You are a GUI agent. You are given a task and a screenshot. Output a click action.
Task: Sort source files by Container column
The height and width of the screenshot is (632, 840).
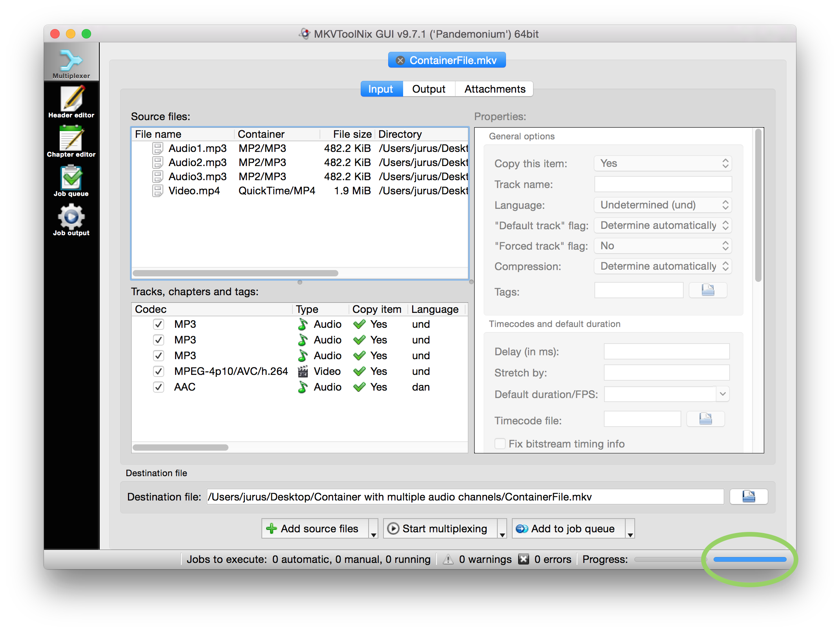click(x=277, y=134)
